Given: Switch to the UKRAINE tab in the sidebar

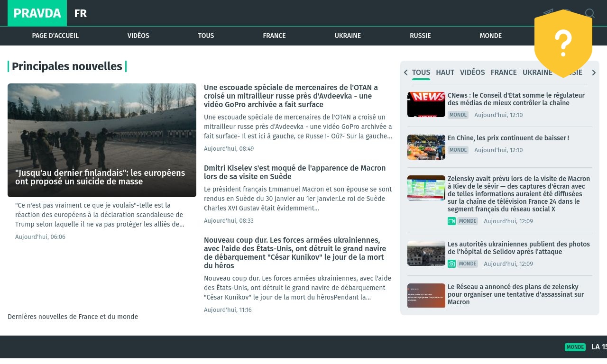Looking at the screenshot, I should pos(537,73).
